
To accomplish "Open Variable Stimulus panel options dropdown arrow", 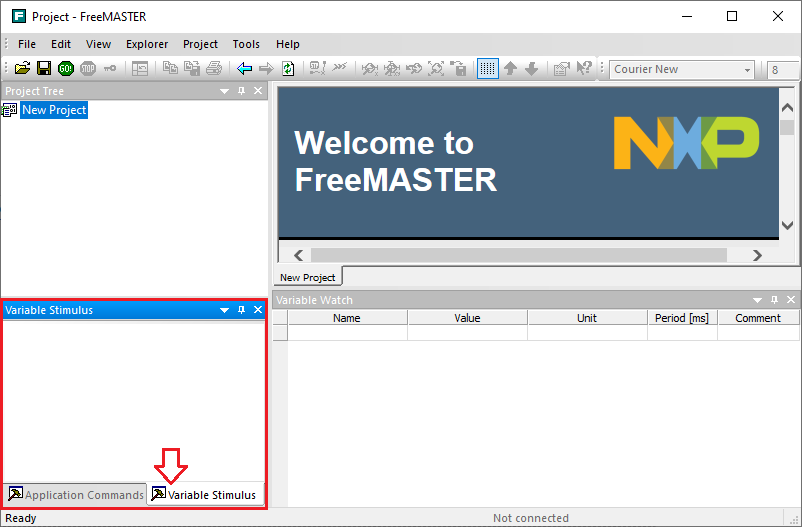I will click(224, 310).
